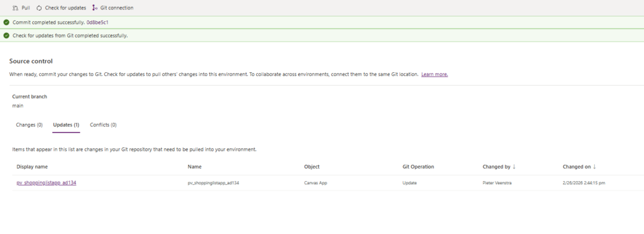The height and width of the screenshot is (234, 644).
Task: Click the Pull icon in toolbar
Action: [x=15, y=8]
